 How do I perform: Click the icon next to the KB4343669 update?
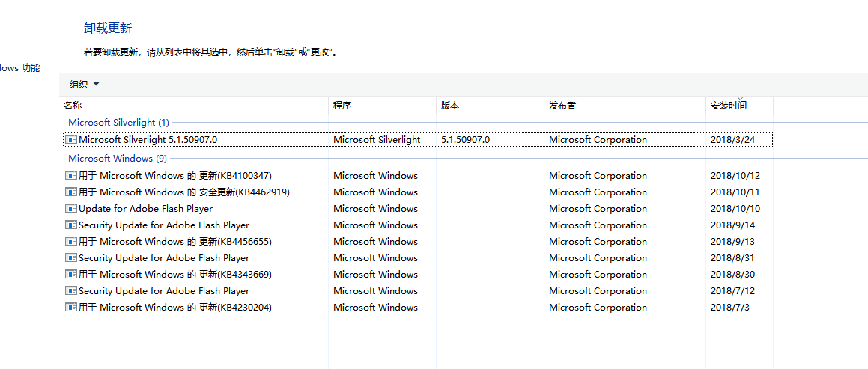(x=71, y=275)
